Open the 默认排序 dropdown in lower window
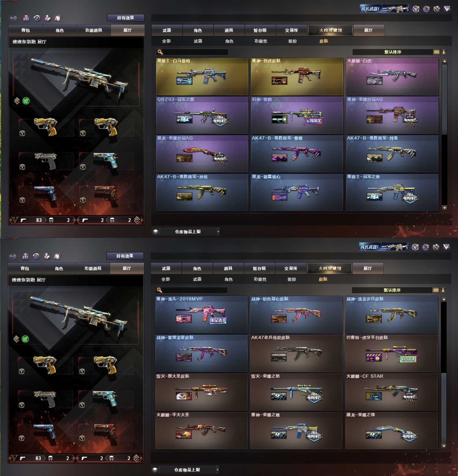This screenshot has width=458, height=476. (392, 290)
